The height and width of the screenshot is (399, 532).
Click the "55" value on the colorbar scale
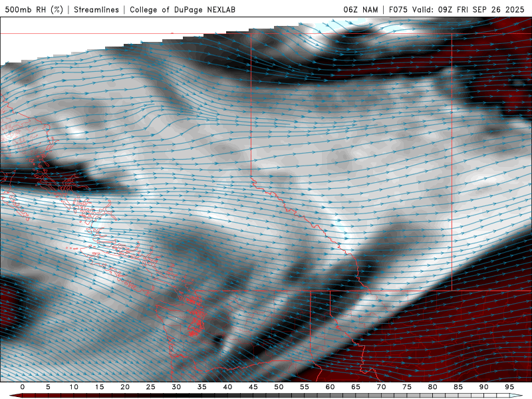click(x=305, y=387)
